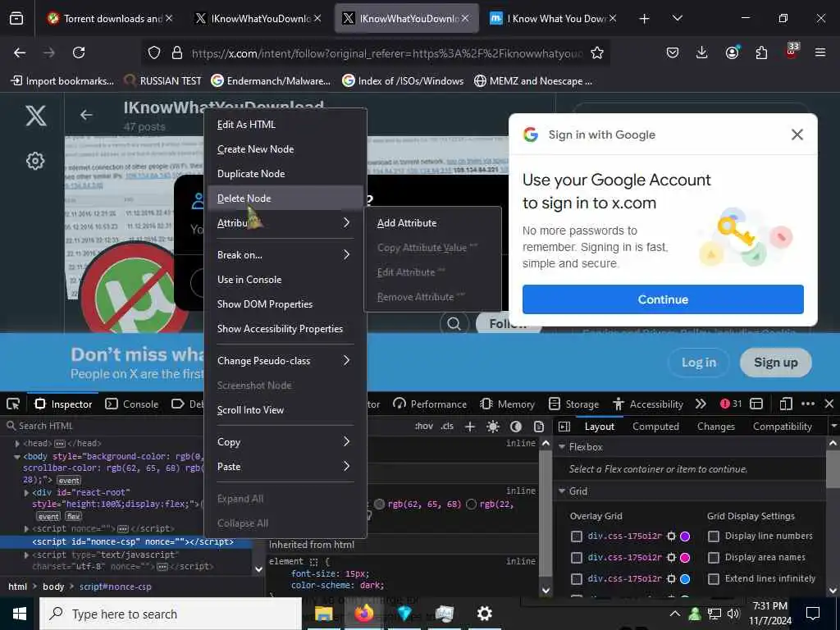
Task: Collapse the Flexbox section
Action: tap(562, 447)
